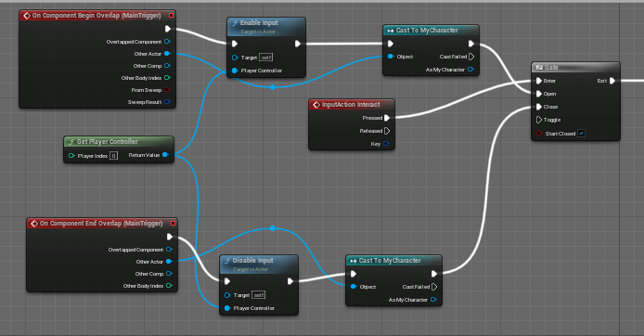The width and height of the screenshot is (644, 336).
Task: Click the Sweep Result output pin
Action: [167, 102]
